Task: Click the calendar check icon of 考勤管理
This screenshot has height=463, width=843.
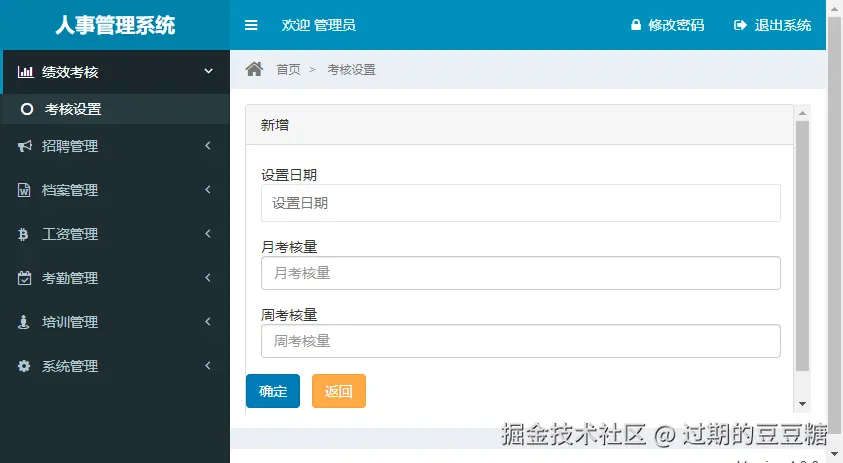Action: point(24,278)
